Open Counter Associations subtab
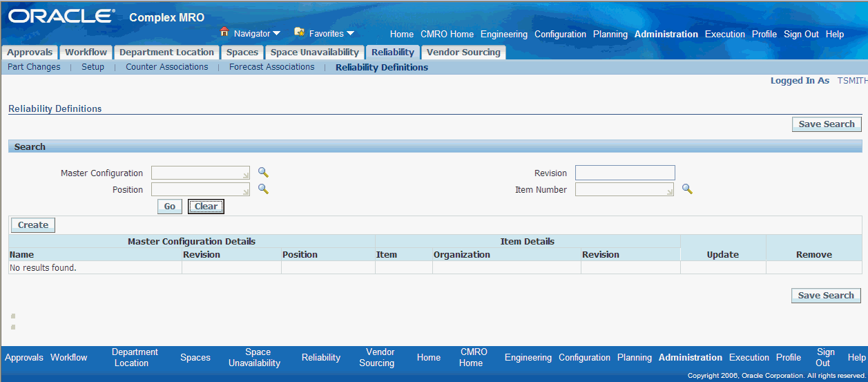The width and height of the screenshot is (868, 382). click(166, 67)
